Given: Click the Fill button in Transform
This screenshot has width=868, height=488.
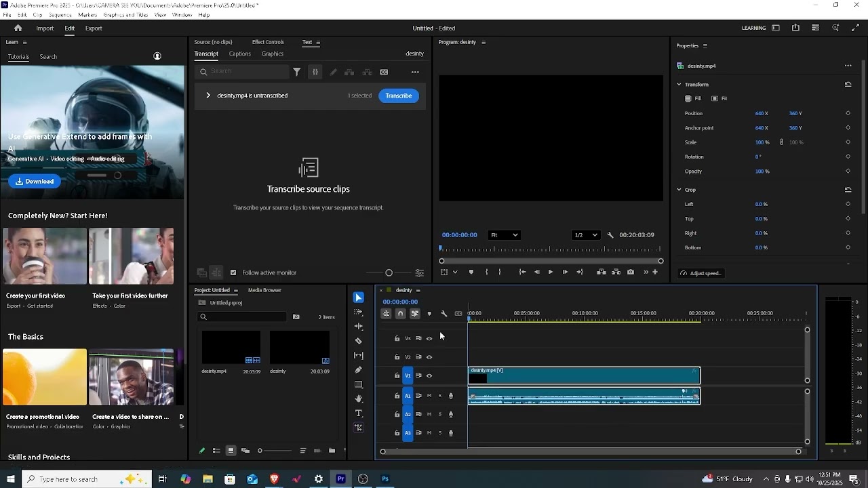Looking at the screenshot, I should coord(693,99).
